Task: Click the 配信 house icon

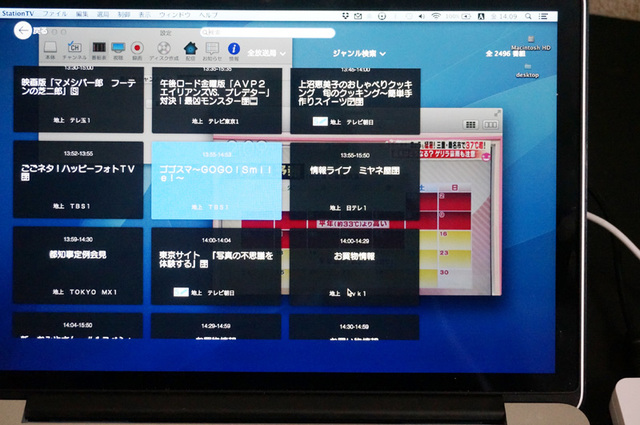Action: point(190,49)
